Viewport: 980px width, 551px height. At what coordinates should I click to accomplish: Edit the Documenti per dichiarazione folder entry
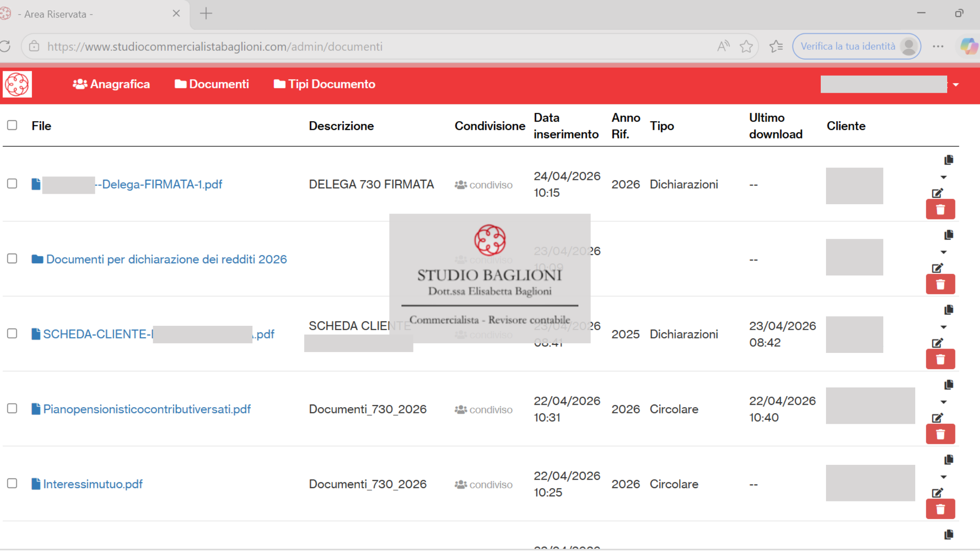937,268
